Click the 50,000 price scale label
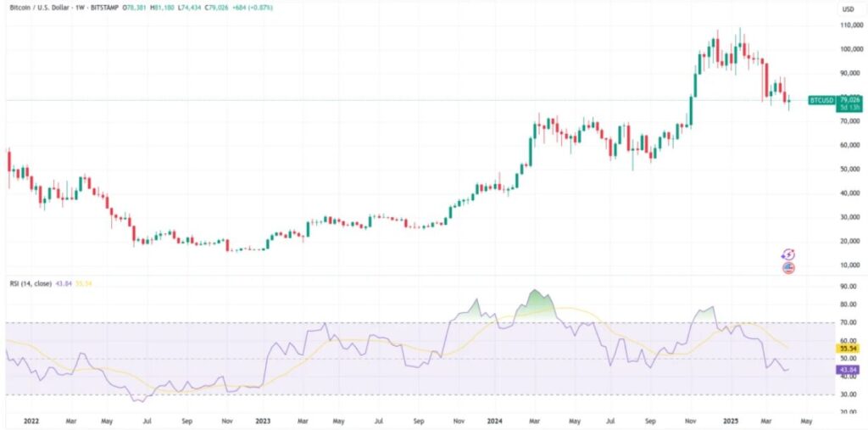The width and height of the screenshot is (868, 430). pyautogui.click(x=849, y=169)
